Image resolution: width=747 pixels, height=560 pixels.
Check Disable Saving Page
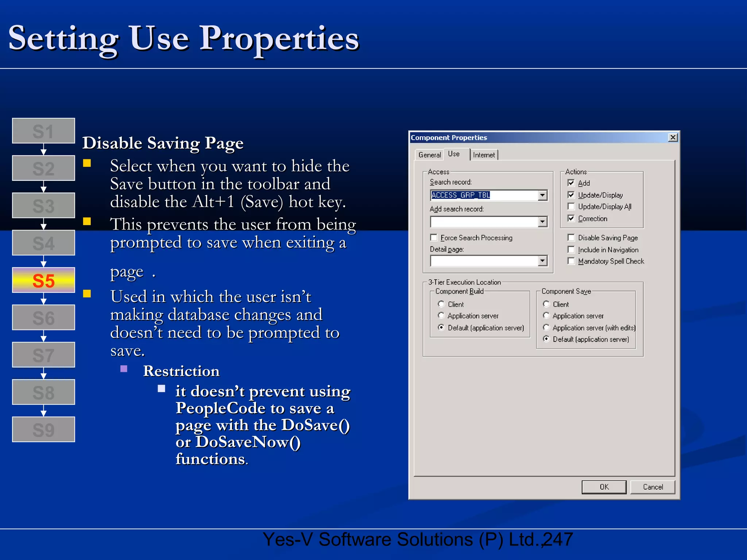[x=571, y=238]
